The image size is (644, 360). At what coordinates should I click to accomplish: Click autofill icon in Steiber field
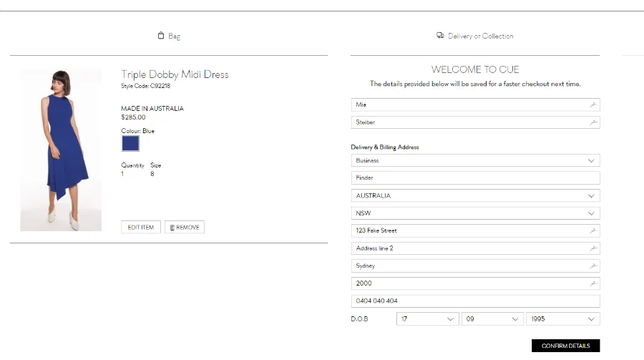(592, 123)
